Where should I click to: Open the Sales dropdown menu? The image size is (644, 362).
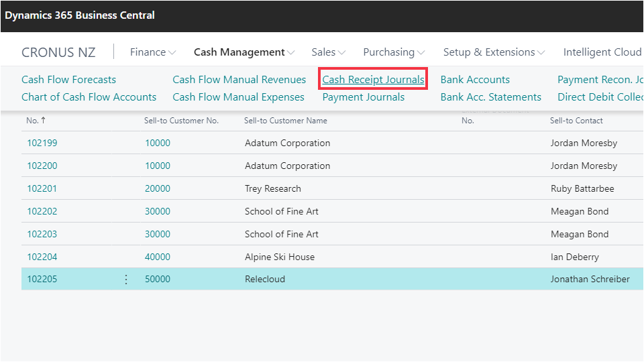(328, 52)
